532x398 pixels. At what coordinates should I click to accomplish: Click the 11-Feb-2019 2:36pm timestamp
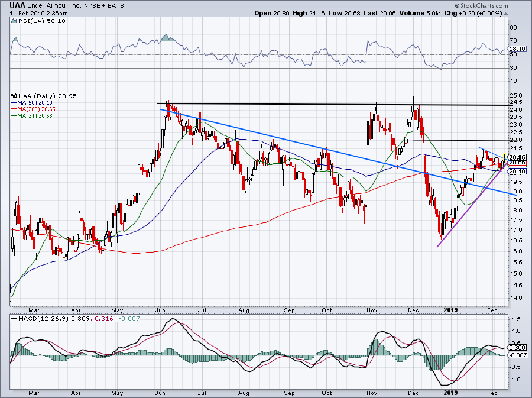38,14
